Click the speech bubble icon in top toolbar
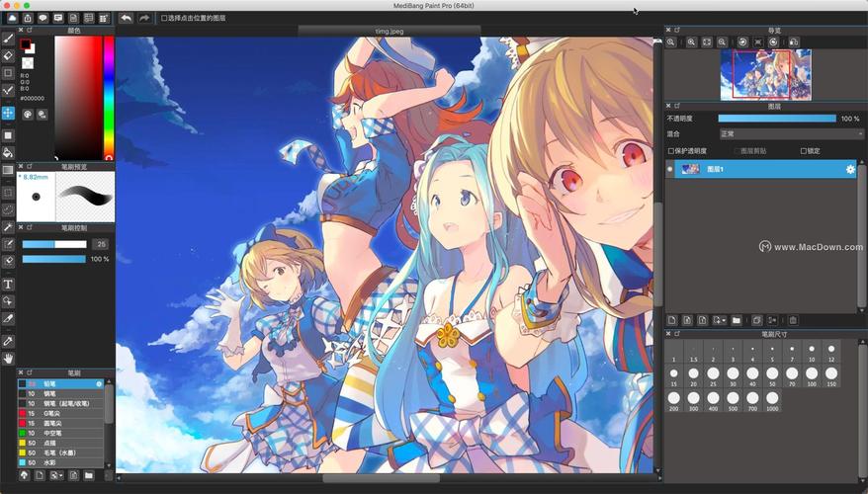 click(x=43, y=18)
